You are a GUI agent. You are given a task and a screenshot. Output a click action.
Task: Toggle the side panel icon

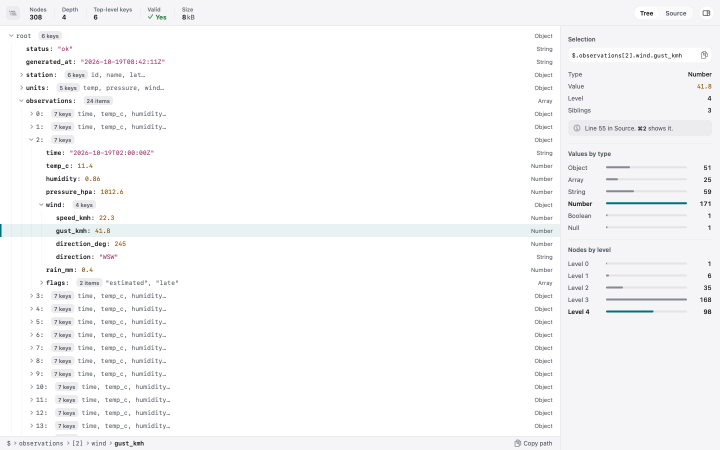pyautogui.click(x=706, y=13)
